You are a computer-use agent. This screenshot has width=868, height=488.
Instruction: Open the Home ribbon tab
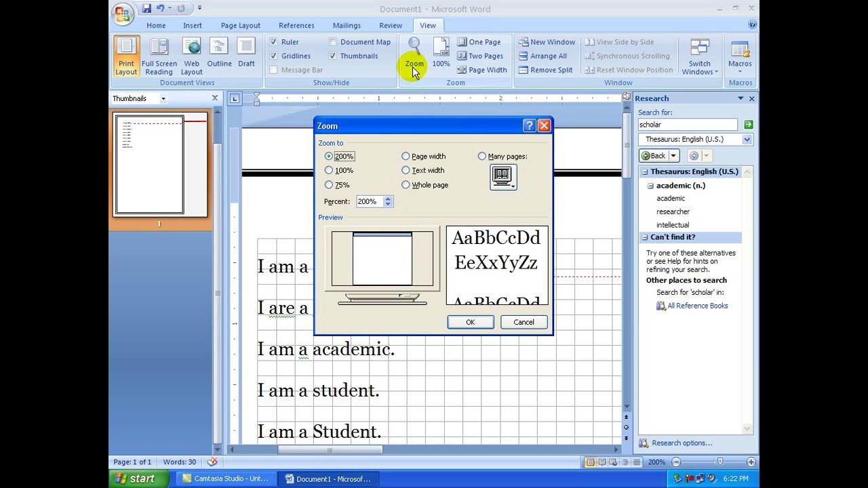156,26
